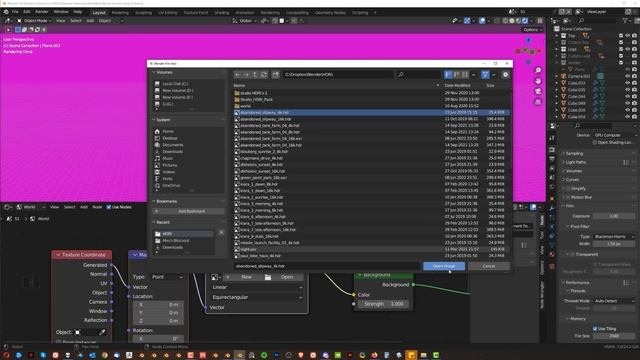Click the file browser search field
640x360 pixels.
coord(418,75)
